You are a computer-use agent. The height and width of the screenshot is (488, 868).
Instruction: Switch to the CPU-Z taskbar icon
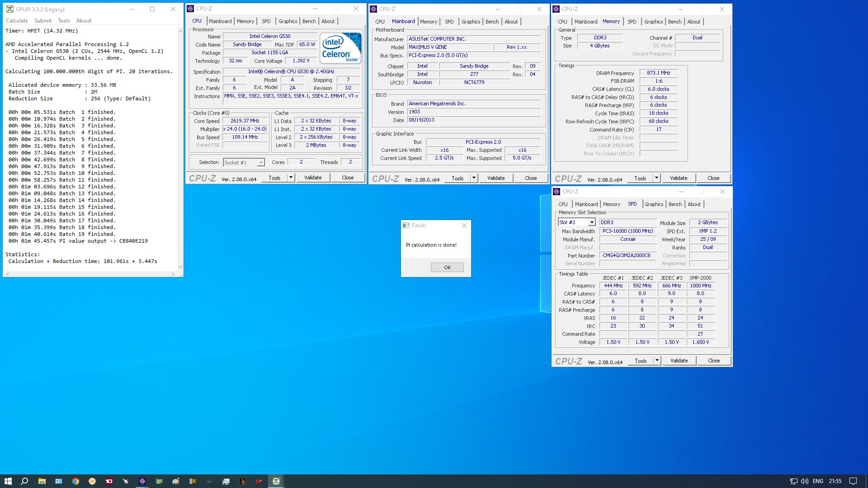(x=142, y=481)
